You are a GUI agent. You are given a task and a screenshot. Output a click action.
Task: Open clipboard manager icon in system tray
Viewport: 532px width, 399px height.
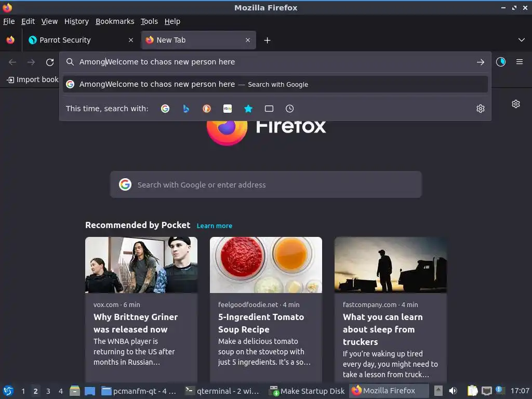(x=472, y=391)
